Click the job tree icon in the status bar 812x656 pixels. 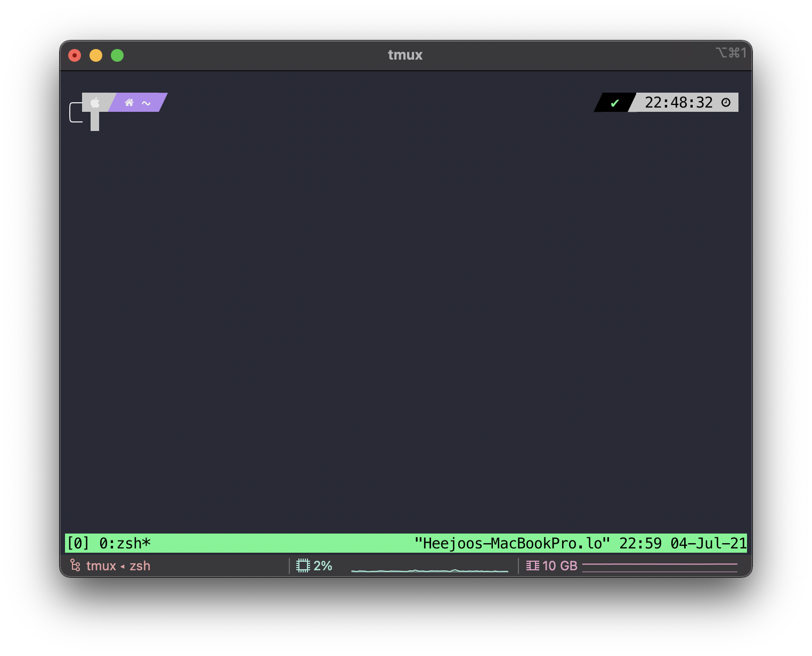coord(75,565)
